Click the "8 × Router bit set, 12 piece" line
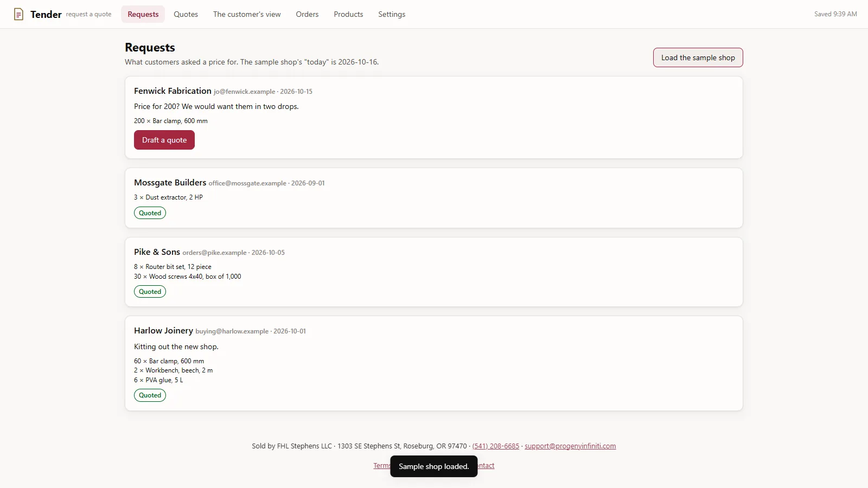 tap(173, 267)
